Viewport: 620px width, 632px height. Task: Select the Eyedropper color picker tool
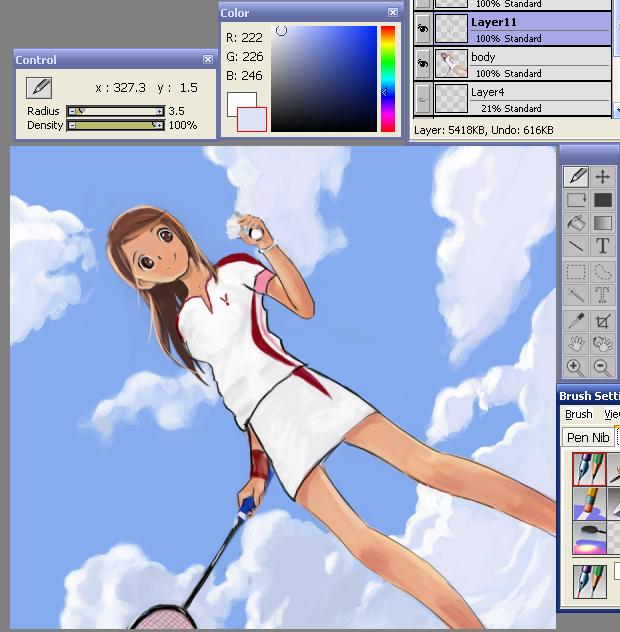pos(576,321)
